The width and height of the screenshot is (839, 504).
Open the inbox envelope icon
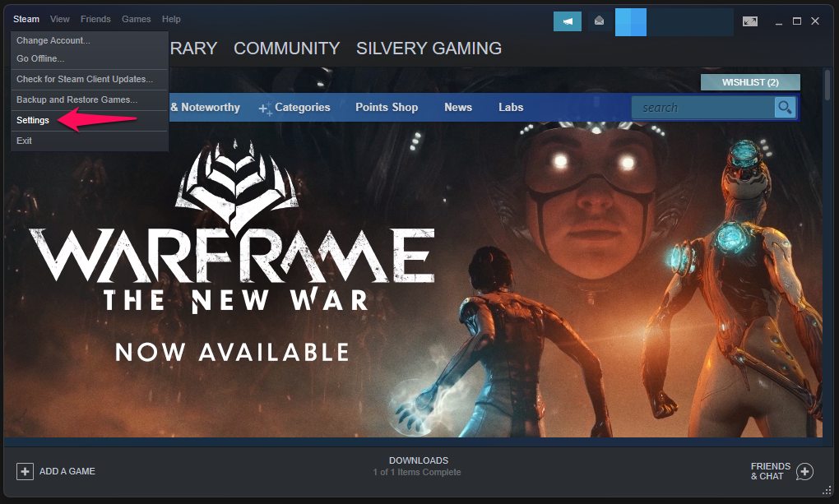[600, 21]
